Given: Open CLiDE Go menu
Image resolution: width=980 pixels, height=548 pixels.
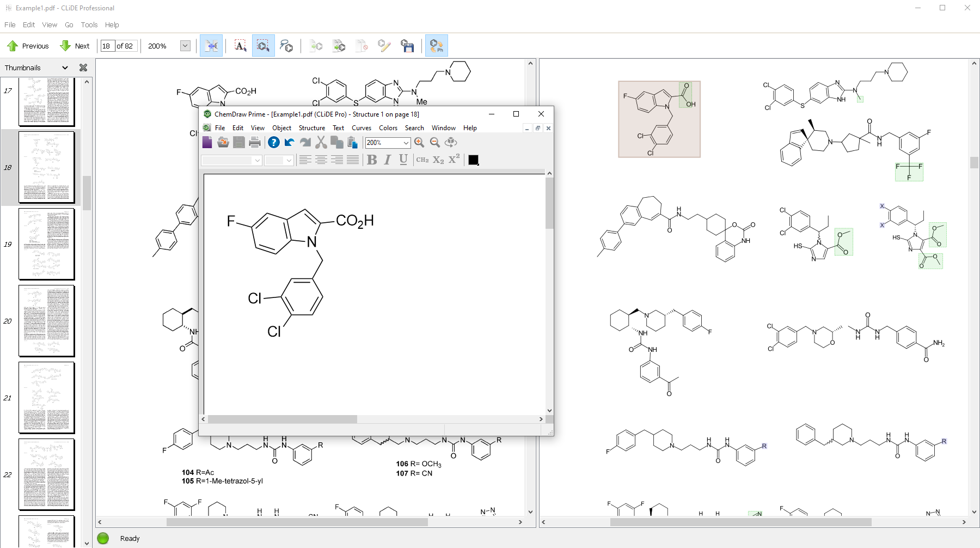Looking at the screenshot, I should 69,25.
